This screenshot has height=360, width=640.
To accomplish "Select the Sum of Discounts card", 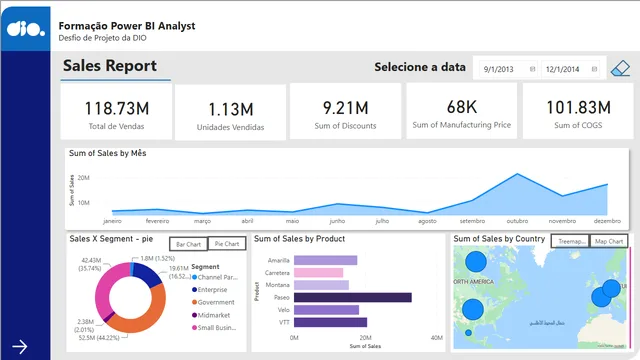I will tap(345, 111).
